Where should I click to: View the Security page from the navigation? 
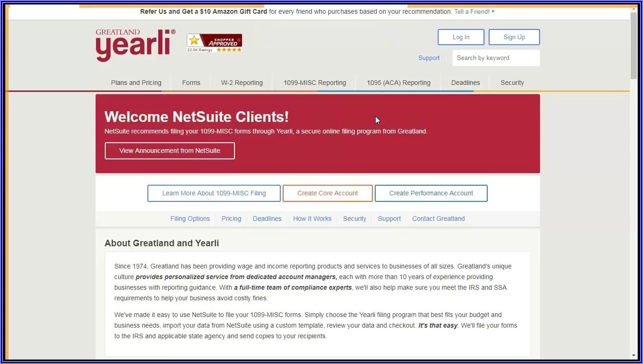[x=512, y=83]
